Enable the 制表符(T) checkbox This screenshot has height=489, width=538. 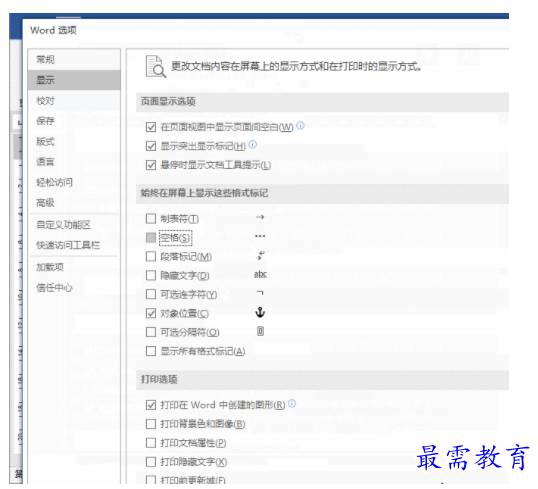point(151,219)
